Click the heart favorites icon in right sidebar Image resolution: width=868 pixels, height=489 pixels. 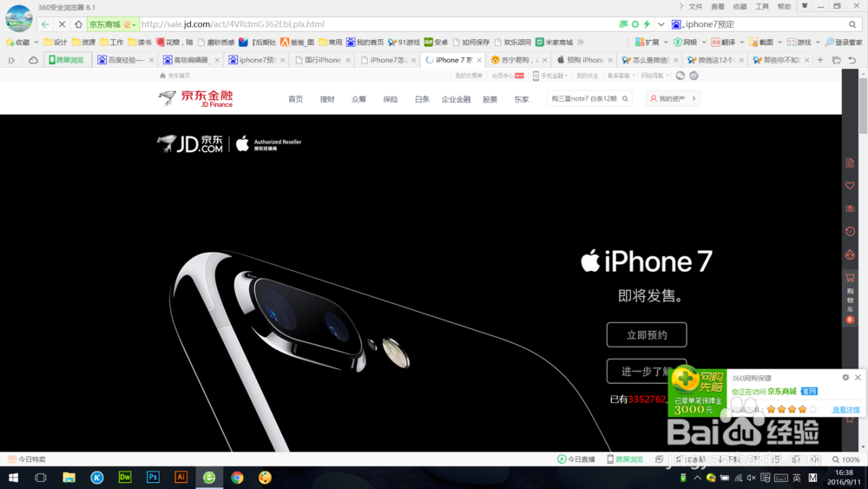pyautogui.click(x=850, y=186)
